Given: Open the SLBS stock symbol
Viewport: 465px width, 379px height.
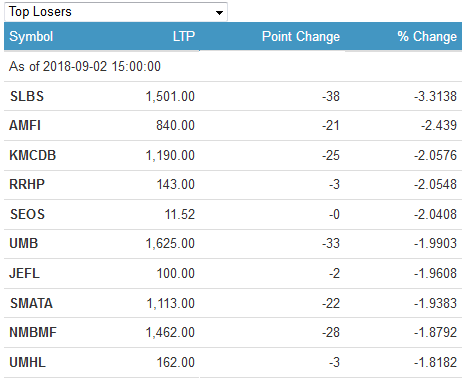Looking at the screenshot, I should click(27, 96).
